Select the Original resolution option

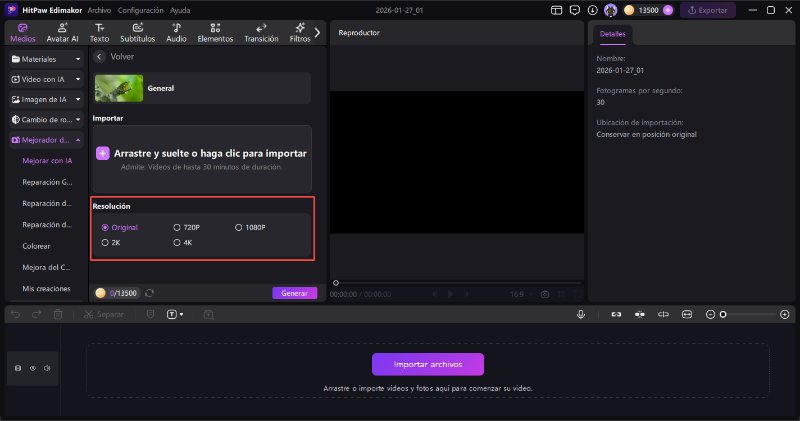[119, 228]
